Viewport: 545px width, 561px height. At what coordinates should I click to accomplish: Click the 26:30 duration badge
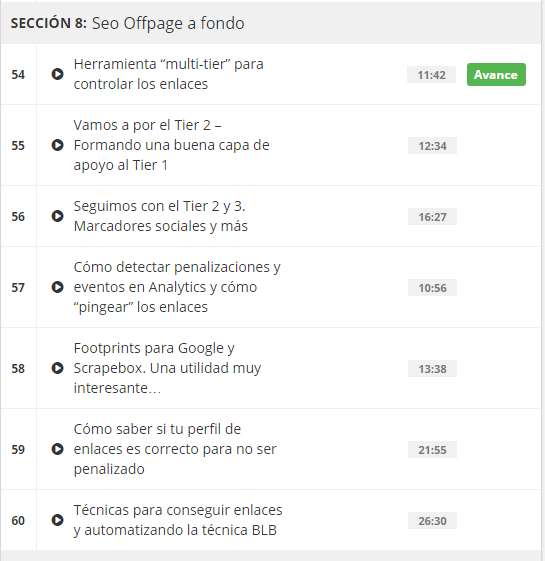[432, 521]
